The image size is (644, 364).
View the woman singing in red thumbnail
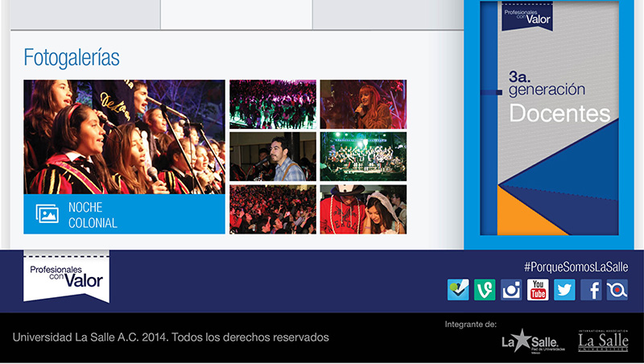(363, 104)
